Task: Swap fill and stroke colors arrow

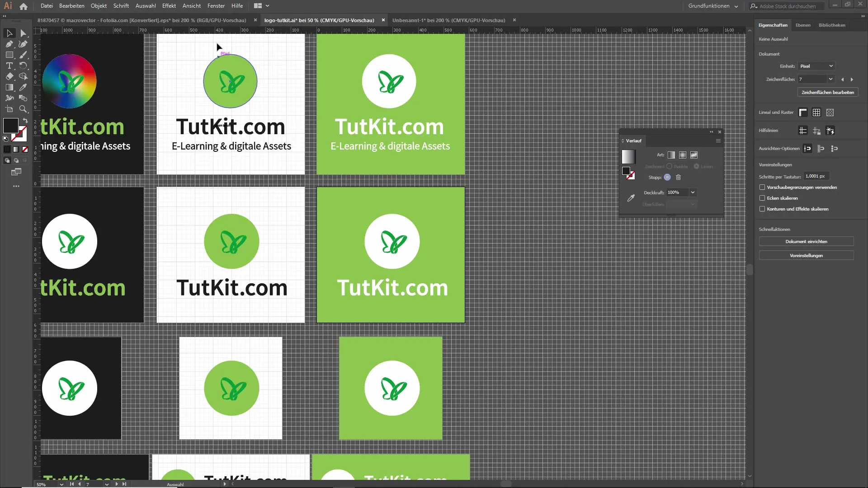Action: pos(25,121)
